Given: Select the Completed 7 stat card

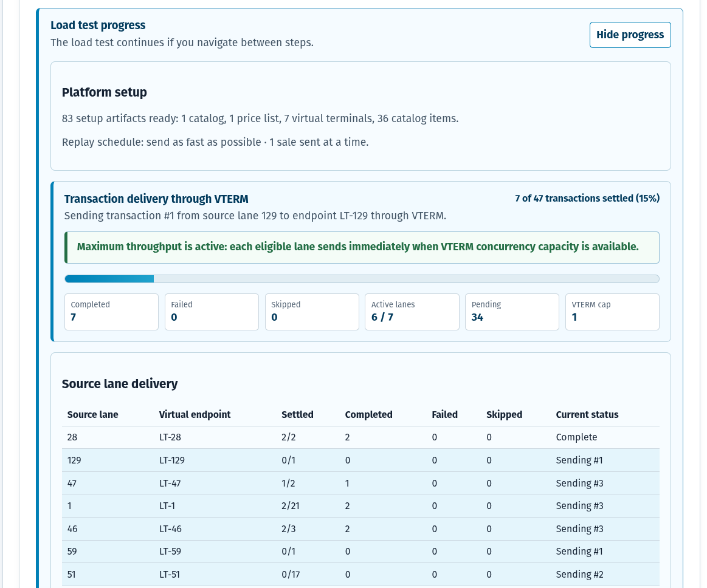Looking at the screenshot, I should click(x=111, y=312).
